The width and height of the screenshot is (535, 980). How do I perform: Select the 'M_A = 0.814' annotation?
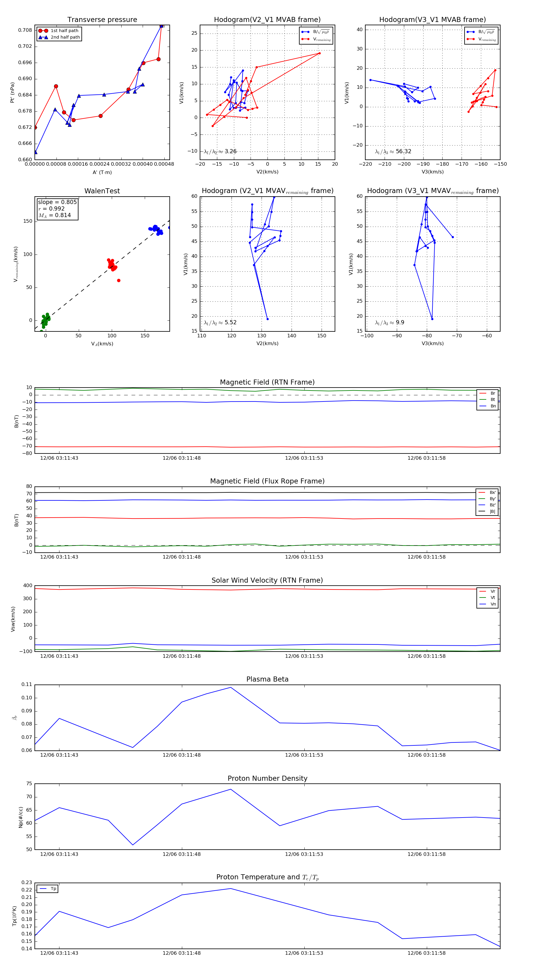click(x=54, y=215)
